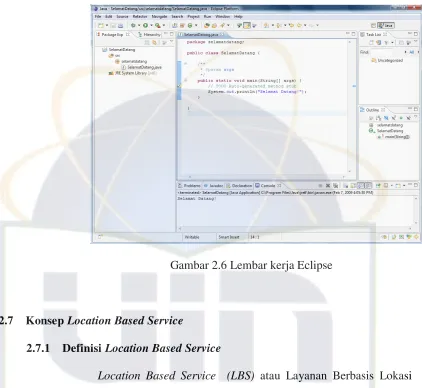Click the Console output text Selamat Datang!
The image size is (422, 388).
click(197, 199)
